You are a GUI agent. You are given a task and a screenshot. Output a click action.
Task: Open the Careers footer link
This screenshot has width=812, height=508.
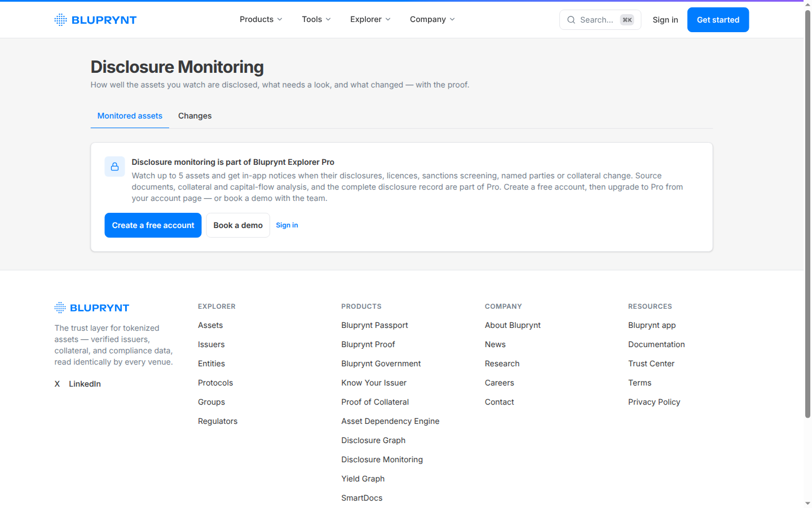coord(500,383)
